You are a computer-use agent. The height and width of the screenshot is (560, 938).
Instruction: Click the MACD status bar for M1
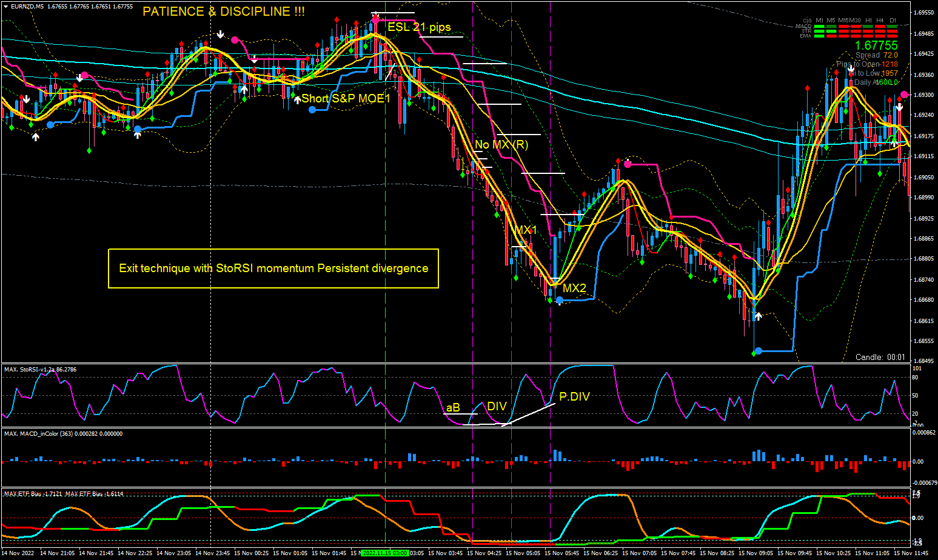coord(819,26)
